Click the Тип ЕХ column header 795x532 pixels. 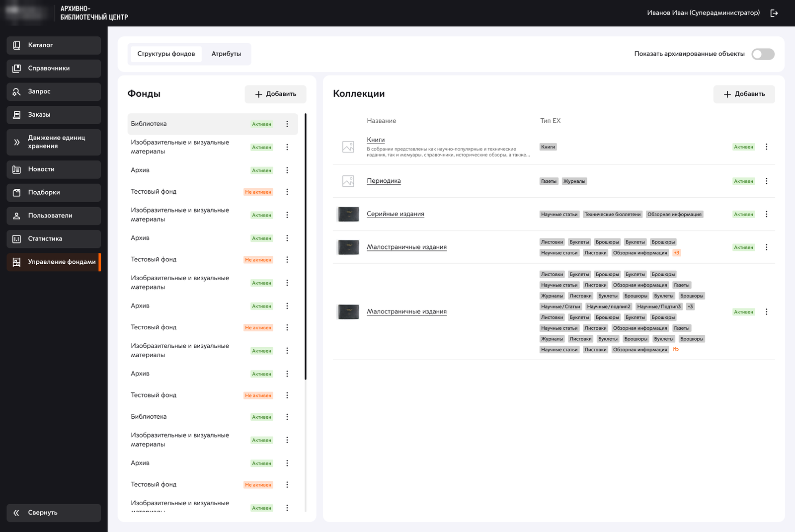[x=550, y=121]
